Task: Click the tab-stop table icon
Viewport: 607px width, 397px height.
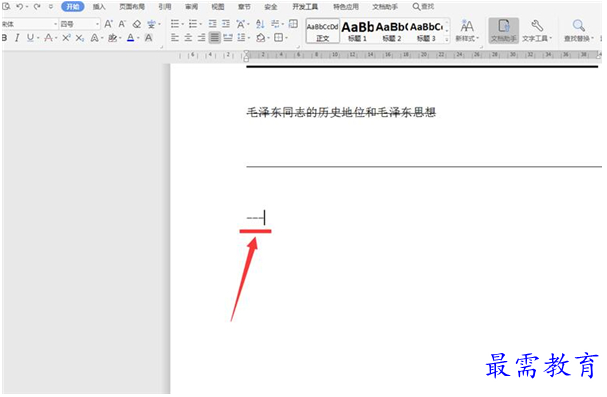Action: pyautogui.click(x=293, y=24)
